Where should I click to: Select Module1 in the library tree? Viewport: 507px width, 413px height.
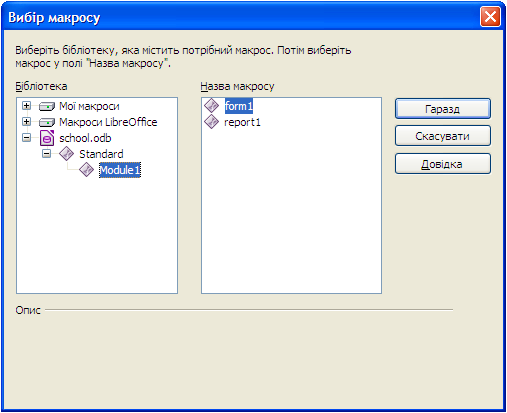(x=120, y=170)
